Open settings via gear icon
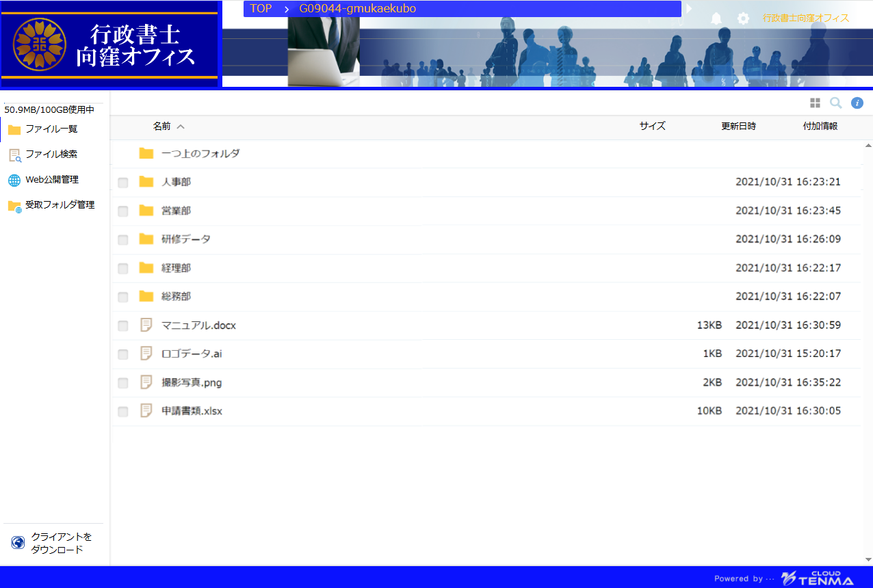The image size is (873, 588). pyautogui.click(x=743, y=18)
